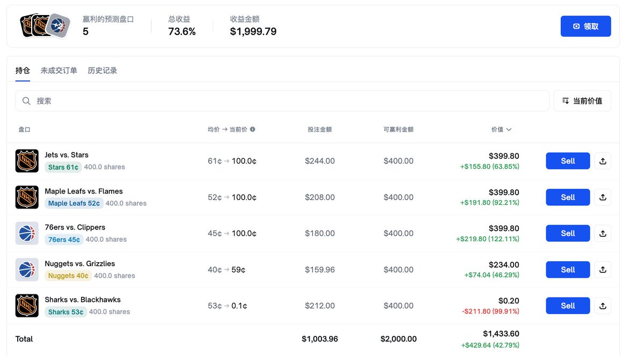
Task: Select the 持仓 tab
Action: point(23,70)
